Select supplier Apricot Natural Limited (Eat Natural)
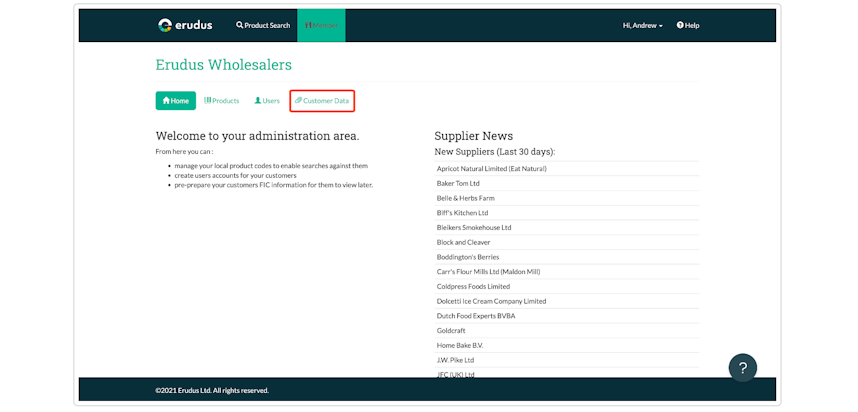858x412 pixels. pos(566,169)
